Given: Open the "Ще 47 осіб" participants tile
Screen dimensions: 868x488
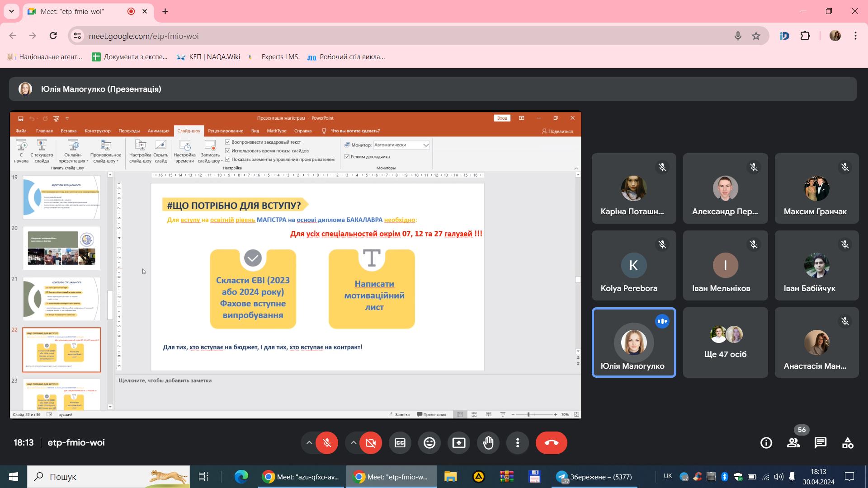Looking at the screenshot, I should pos(725,343).
